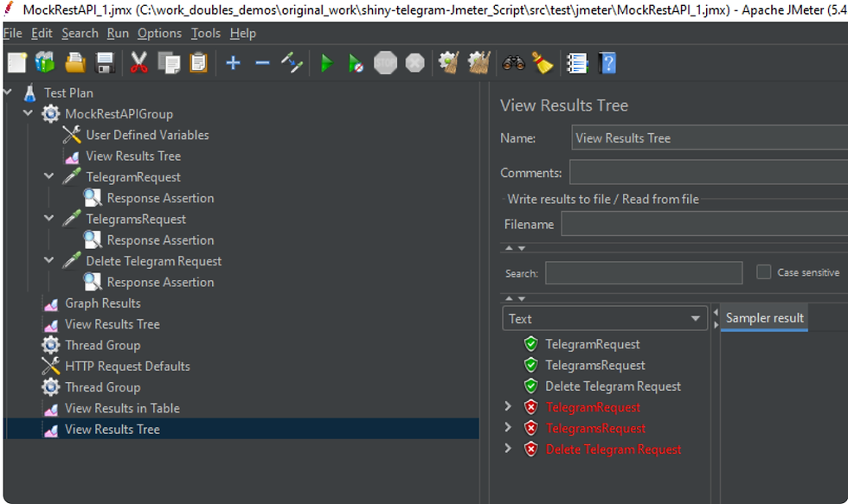Select Response Assertion under TelegramsRequest
Image resolution: width=848 pixels, height=504 pixels.
[160, 240]
